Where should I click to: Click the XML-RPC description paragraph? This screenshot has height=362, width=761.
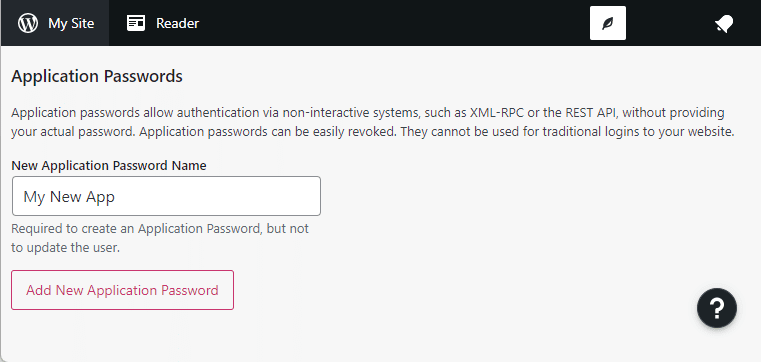pos(372,122)
